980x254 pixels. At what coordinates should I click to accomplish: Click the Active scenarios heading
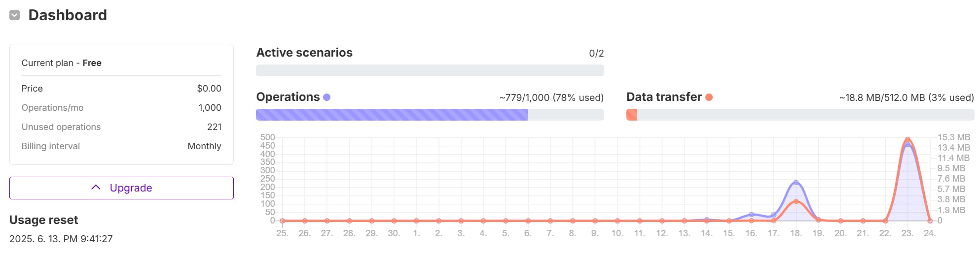click(x=304, y=53)
